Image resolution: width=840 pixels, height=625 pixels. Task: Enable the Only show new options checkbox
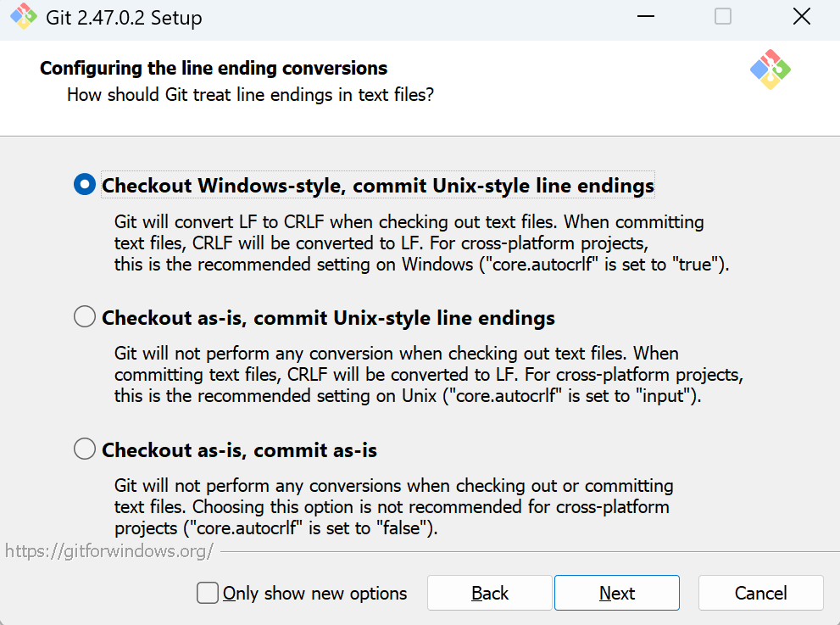coord(207,593)
